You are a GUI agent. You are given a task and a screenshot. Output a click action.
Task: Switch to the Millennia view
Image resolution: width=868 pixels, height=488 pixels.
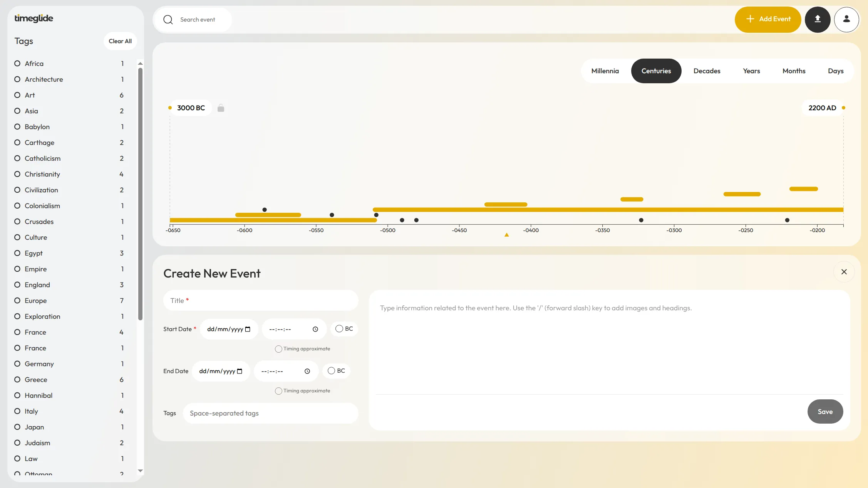click(x=605, y=71)
